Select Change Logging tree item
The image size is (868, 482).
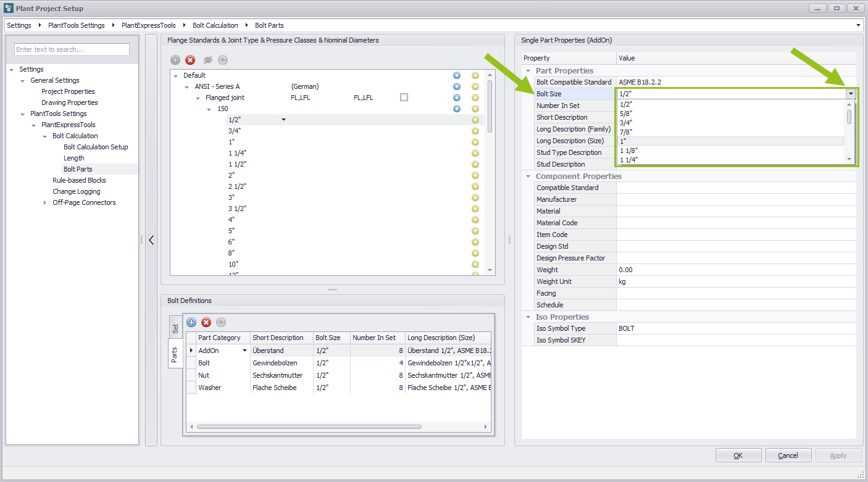77,191
